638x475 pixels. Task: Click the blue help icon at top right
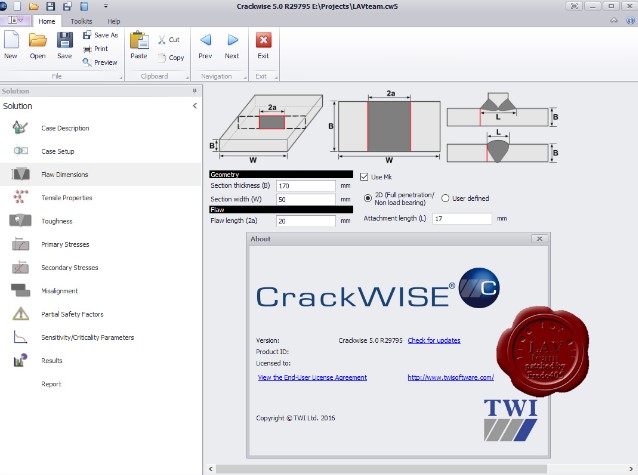click(x=630, y=20)
